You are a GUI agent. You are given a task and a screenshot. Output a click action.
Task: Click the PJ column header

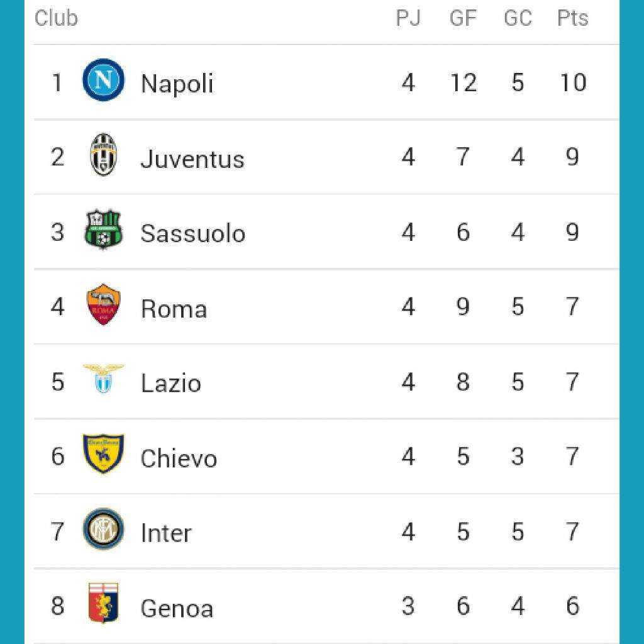408,18
